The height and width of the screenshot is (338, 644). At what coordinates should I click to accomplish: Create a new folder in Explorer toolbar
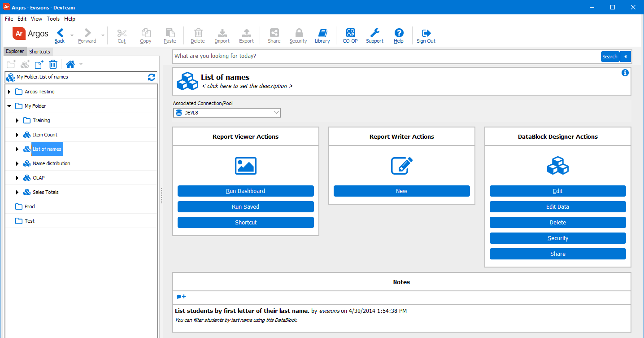(x=11, y=64)
